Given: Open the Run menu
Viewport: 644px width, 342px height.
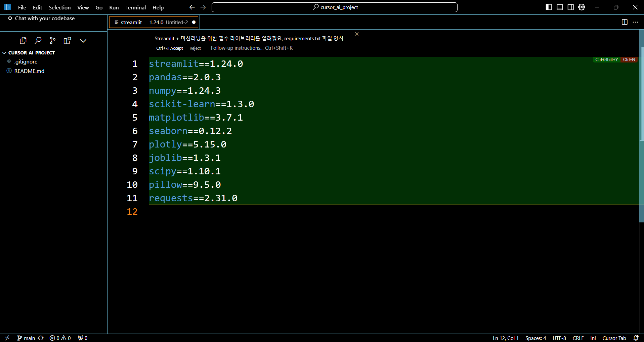Looking at the screenshot, I should tap(114, 7).
